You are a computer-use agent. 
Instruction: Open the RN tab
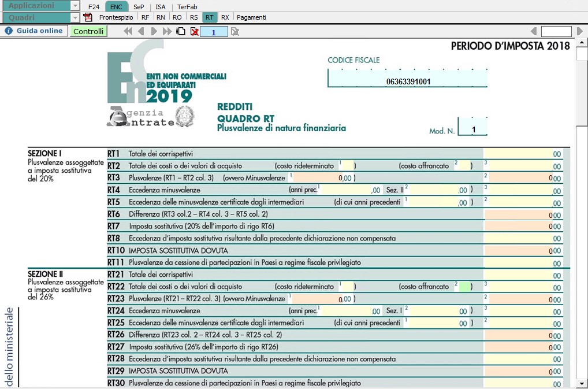click(x=161, y=17)
